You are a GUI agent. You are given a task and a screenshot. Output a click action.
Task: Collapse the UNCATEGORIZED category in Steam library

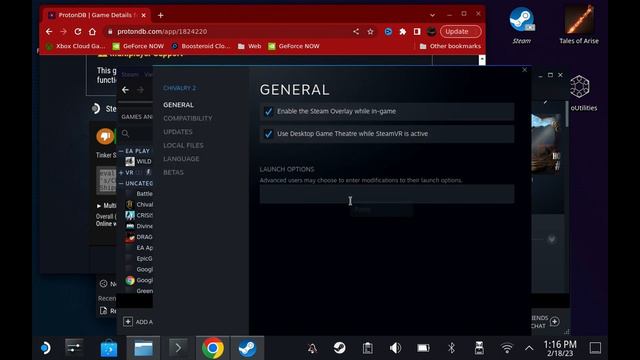coord(121,184)
